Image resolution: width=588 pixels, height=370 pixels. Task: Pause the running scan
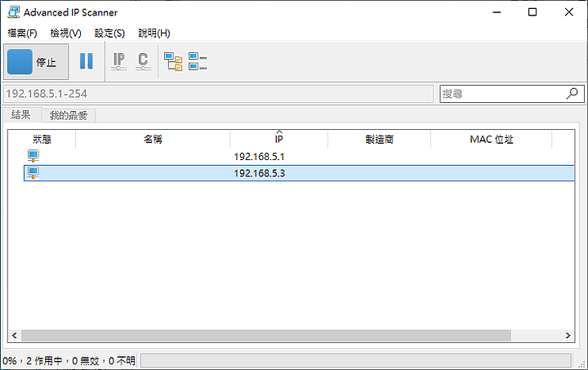tap(87, 60)
